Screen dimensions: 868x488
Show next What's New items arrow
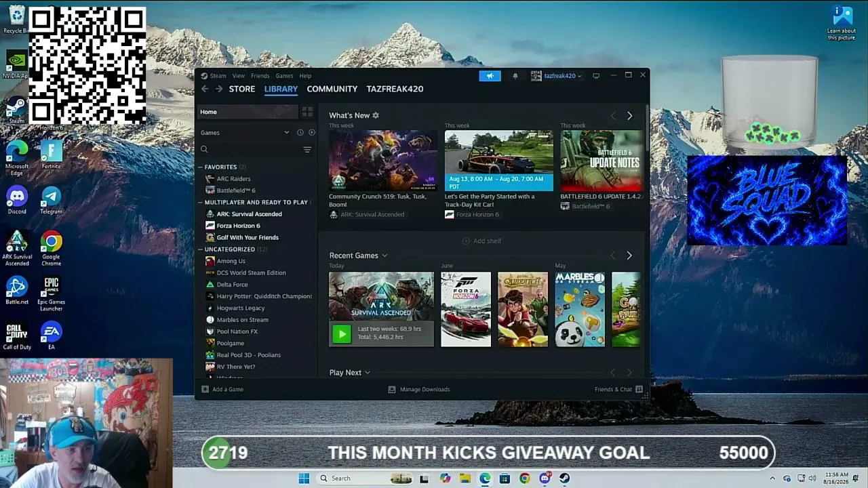pyautogui.click(x=629, y=116)
